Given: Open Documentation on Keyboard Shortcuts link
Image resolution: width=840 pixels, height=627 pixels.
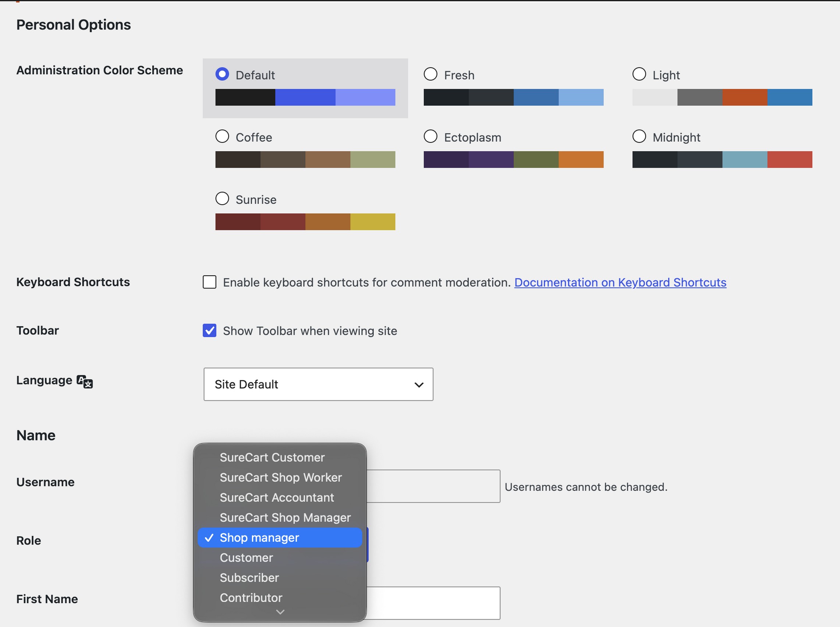Looking at the screenshot, I should point(620,282).
